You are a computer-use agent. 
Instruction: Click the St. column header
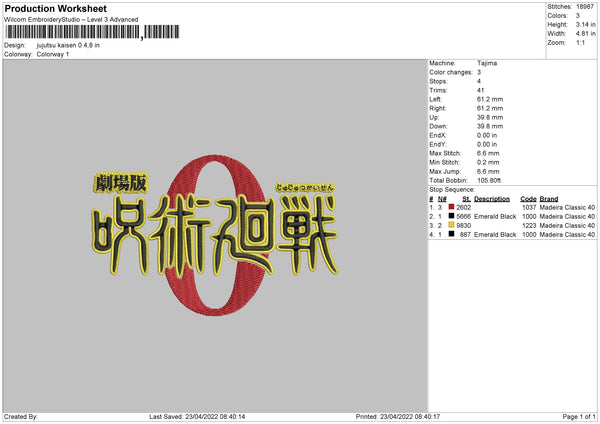(466, 199)
